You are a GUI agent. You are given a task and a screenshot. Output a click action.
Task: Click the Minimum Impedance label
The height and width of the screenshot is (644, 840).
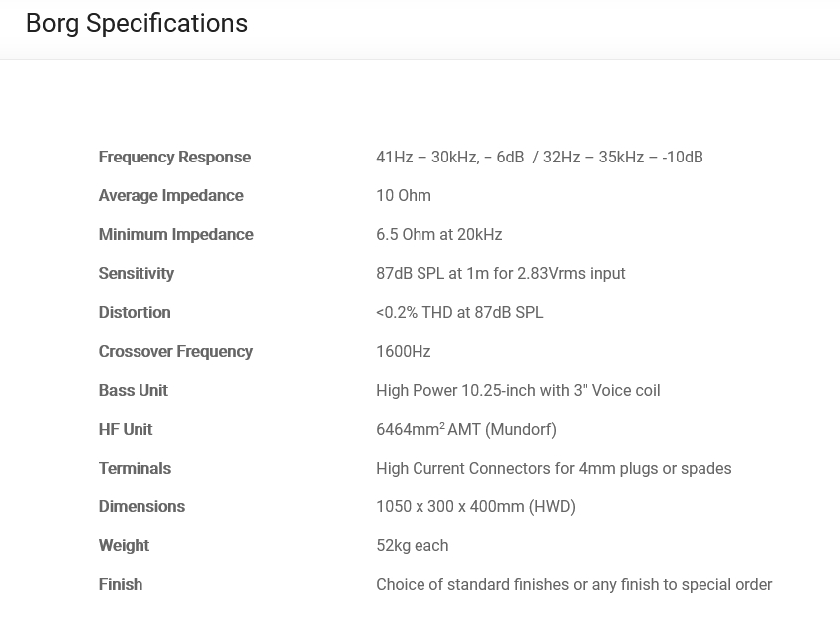(175, 234)
